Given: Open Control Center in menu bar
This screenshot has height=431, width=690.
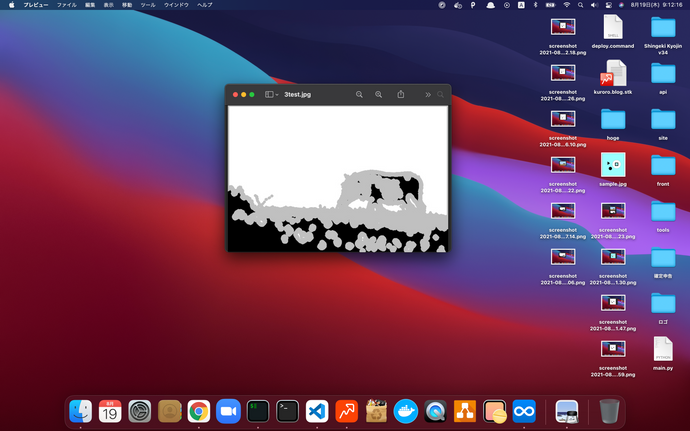Looking at the screenshot, I should (x=609, y=5).
